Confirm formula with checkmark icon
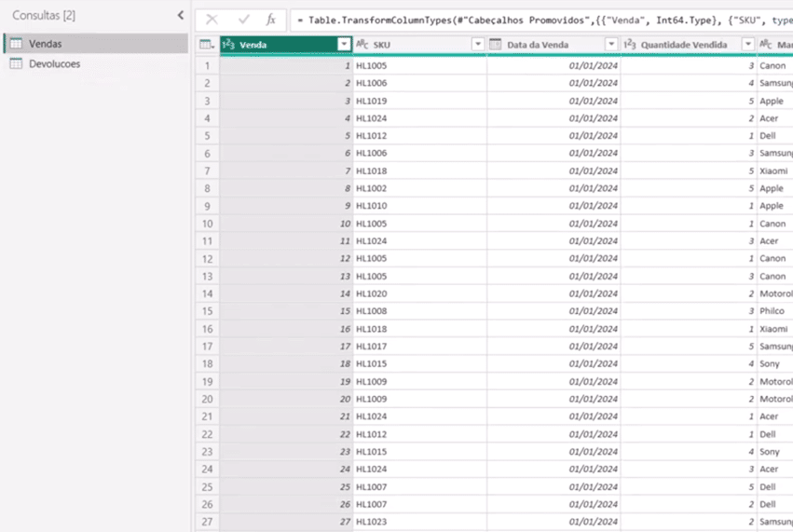The height and width of the screenshot is (532, 793). tap(244, 20)
